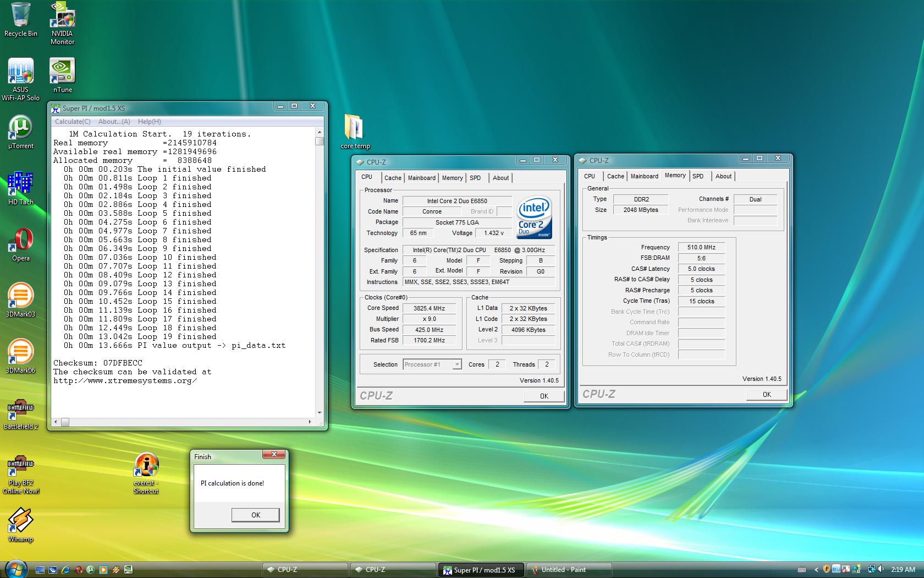924x578 pixels.
Task: Click the Intel Core 2 Duo logo
Action: 533,217
